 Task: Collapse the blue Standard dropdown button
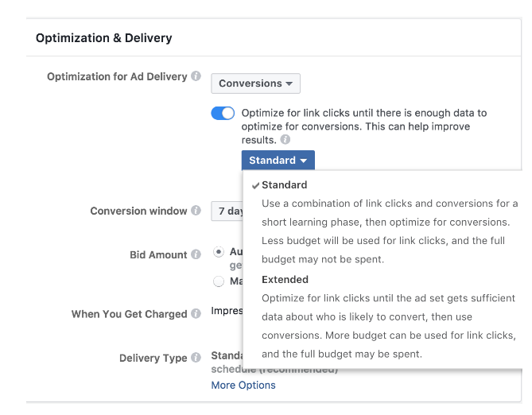pos(278,161)
